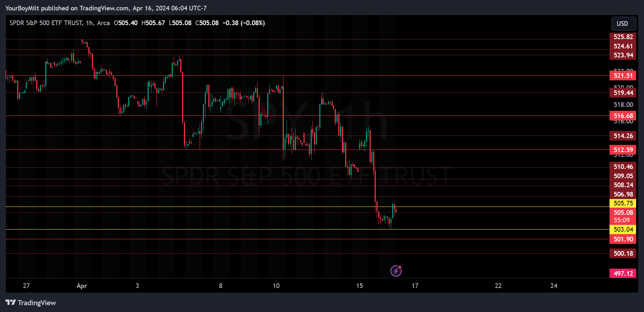Viewport: 644px width, 312px height.
Task: Click the 27 date on time axis
Action: click(x=26, y=286)
